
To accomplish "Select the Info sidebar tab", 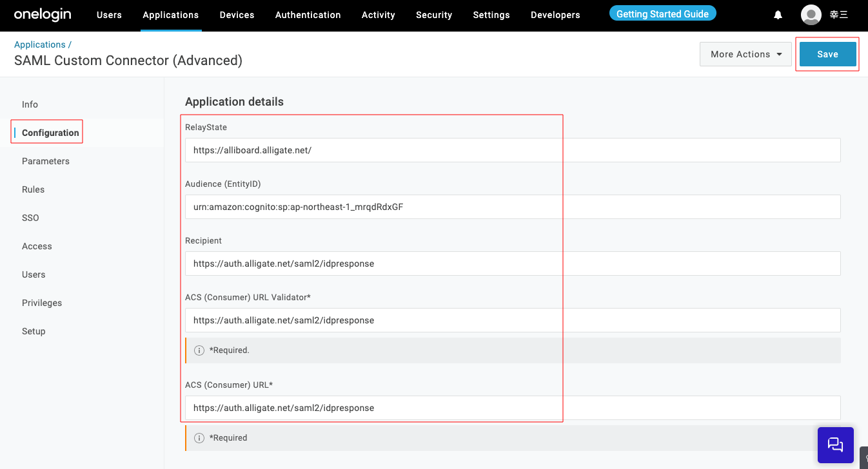I will (30, 104).
